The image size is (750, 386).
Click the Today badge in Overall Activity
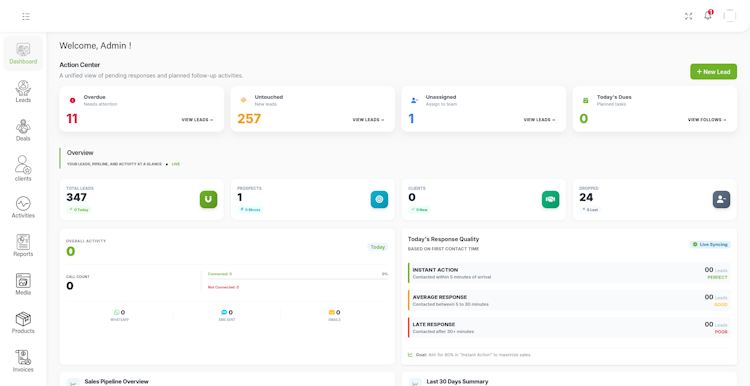pos(377,247)
